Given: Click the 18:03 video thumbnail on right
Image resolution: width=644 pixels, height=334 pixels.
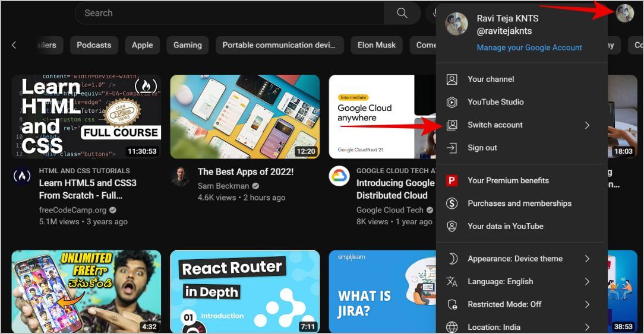Looking at the screenshot, I should (622, 116).
